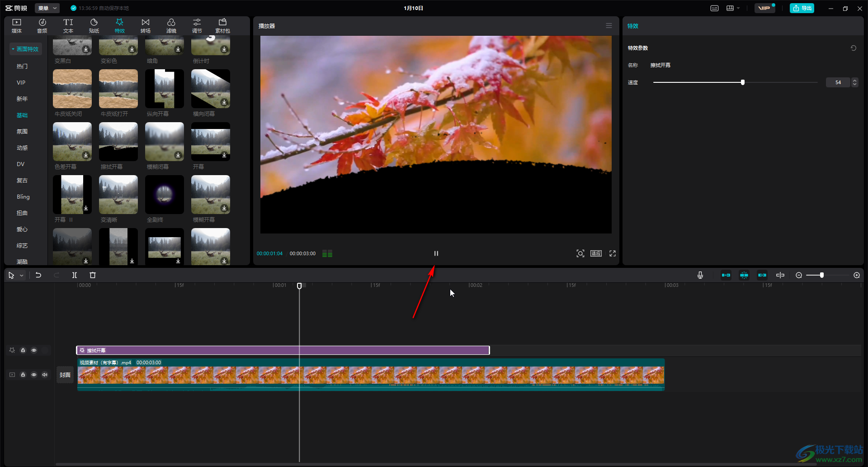Adjust the 速度 speed slider handle
The image size is (868, 467).
click(743, 82)
